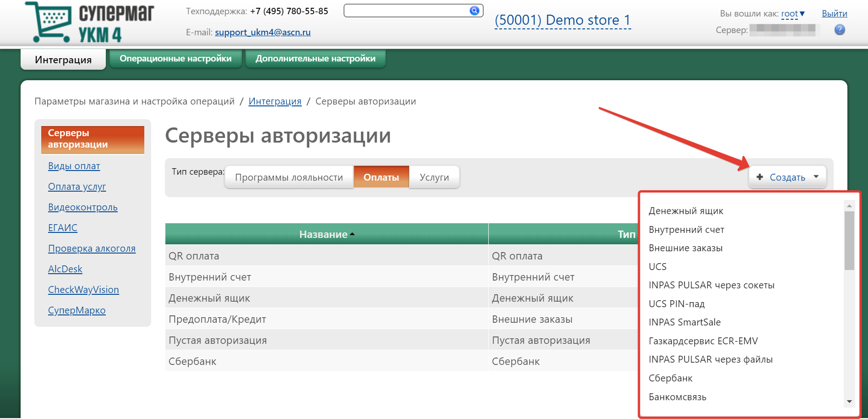Select Серверы авторизации sidebar item
The width and height of the screenshot is (868, 419).
point(93,139)
